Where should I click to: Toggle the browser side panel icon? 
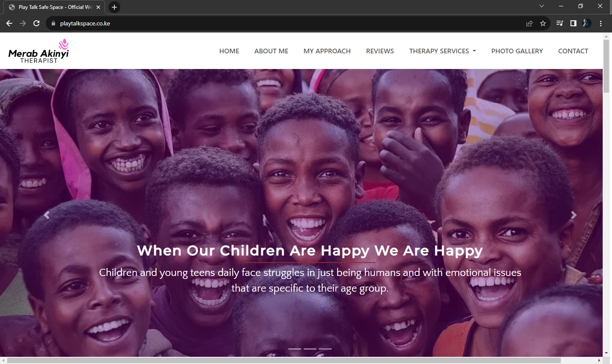click(x=573, y=23)
